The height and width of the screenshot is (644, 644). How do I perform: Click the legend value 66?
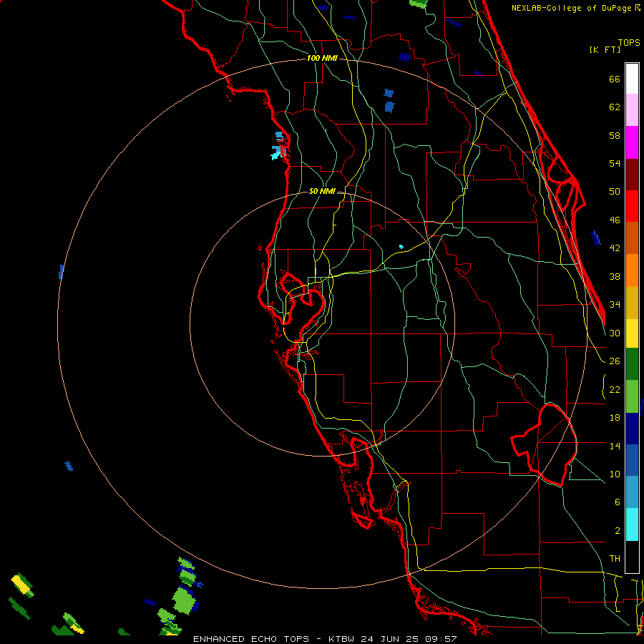click(x=615, y=79)
